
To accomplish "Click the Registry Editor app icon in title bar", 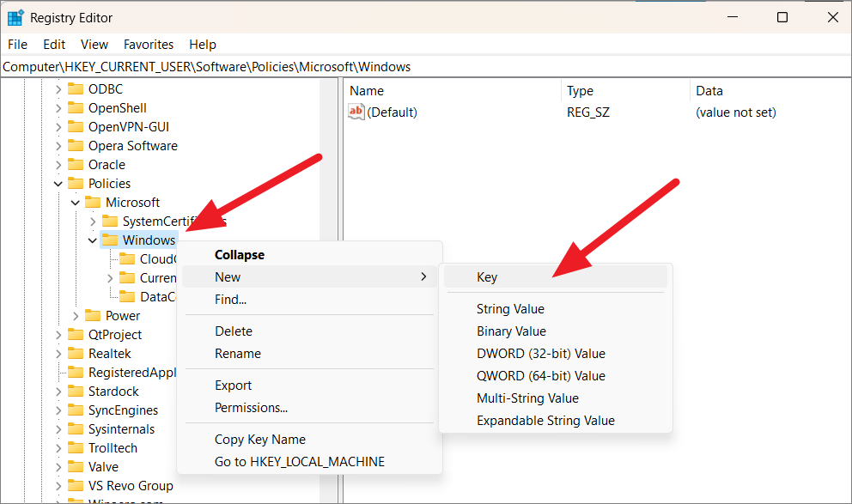I will point(15,17).
